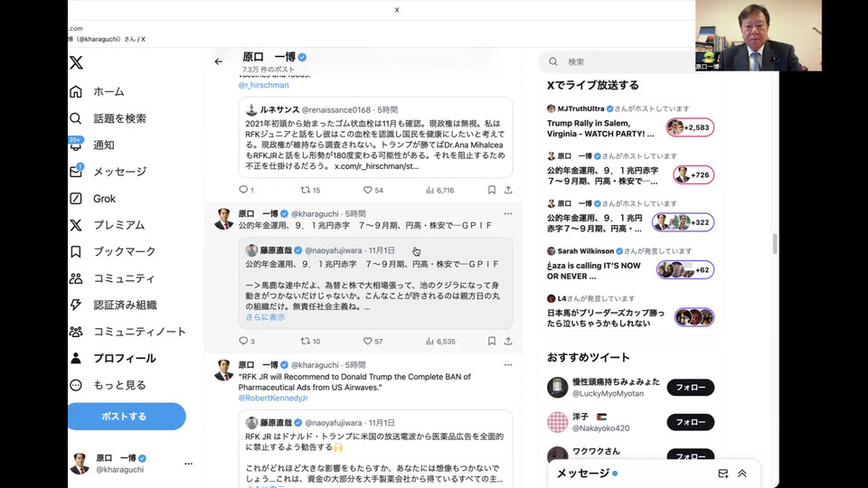View analytics showing 6,535 views

coord(440,341)
